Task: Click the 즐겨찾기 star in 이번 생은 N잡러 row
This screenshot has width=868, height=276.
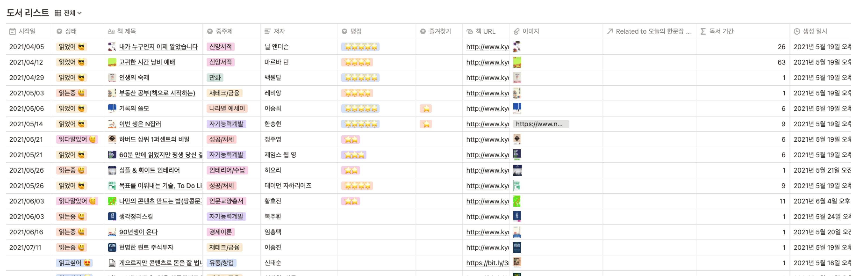Action: point(426,124)
